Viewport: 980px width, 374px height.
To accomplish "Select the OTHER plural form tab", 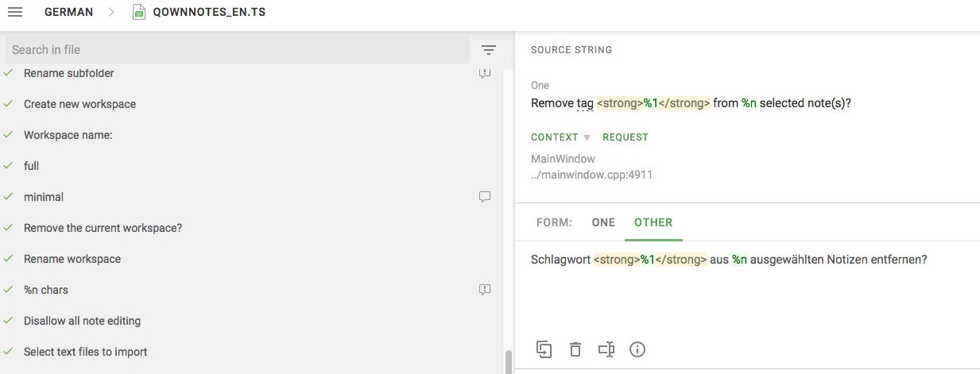I will point(653,222).
